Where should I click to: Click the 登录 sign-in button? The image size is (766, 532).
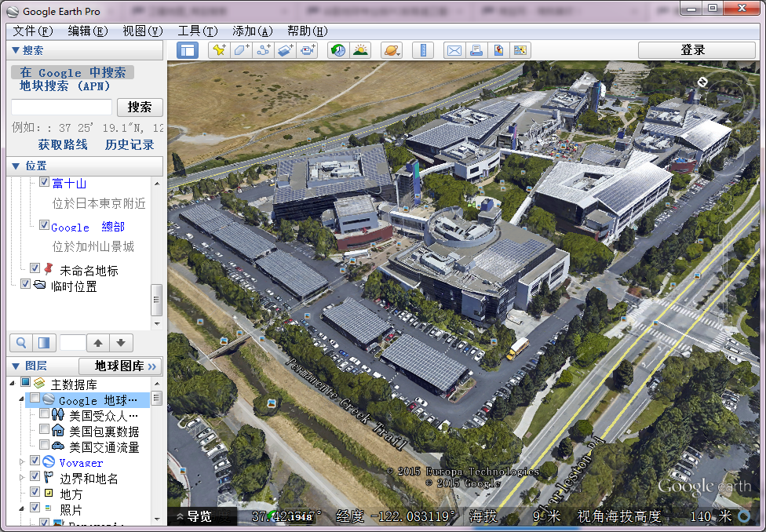pyautogui.click(x=697, y=50)
